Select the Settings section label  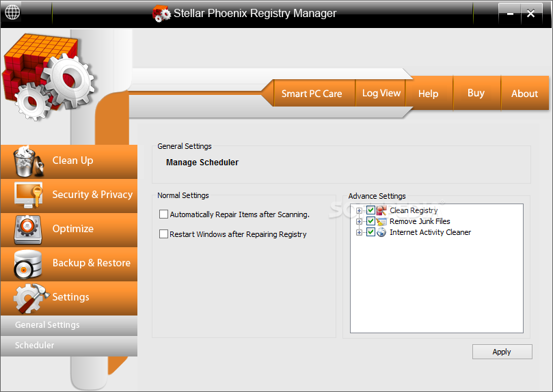click(70, 297)
